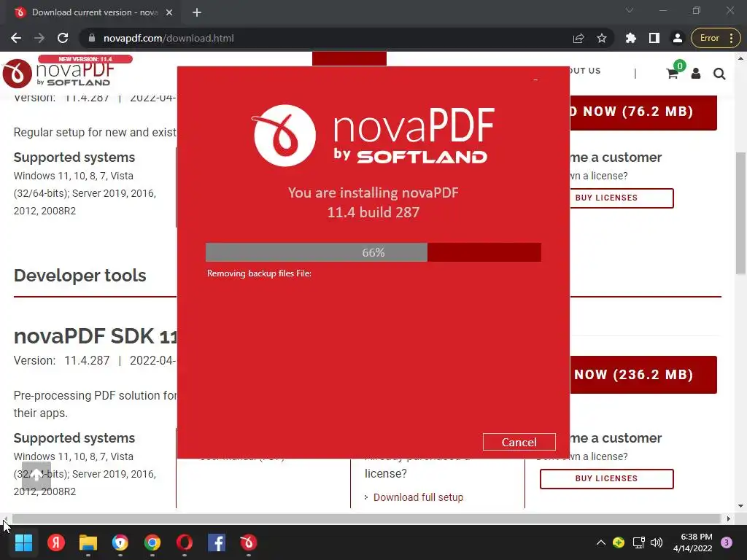The image size is (747, 560).
Task: Open the Windows Start menu
Action: tap(23, 542)
